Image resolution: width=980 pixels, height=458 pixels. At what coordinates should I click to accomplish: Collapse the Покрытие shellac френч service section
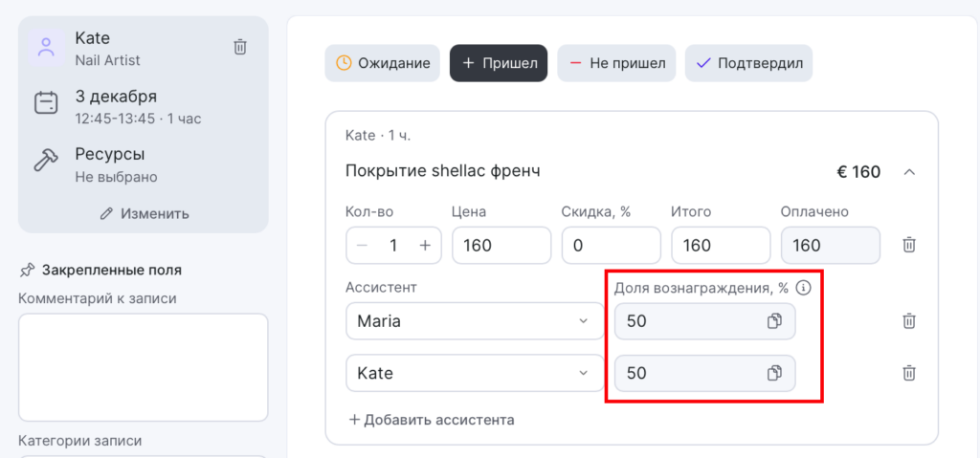909,172
